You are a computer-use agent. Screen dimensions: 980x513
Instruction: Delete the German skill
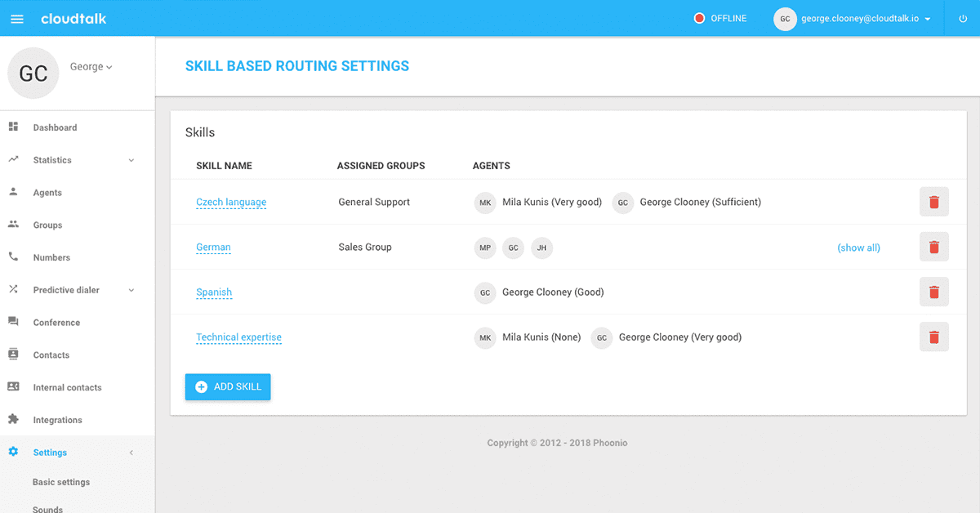pos(934,247)
